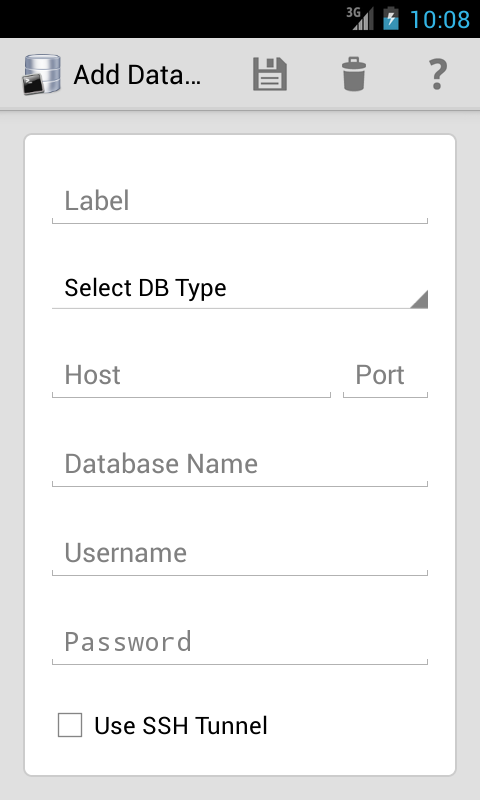Tap the white card's blank area above Label
The image size is (480, 800).
(240, 156)
